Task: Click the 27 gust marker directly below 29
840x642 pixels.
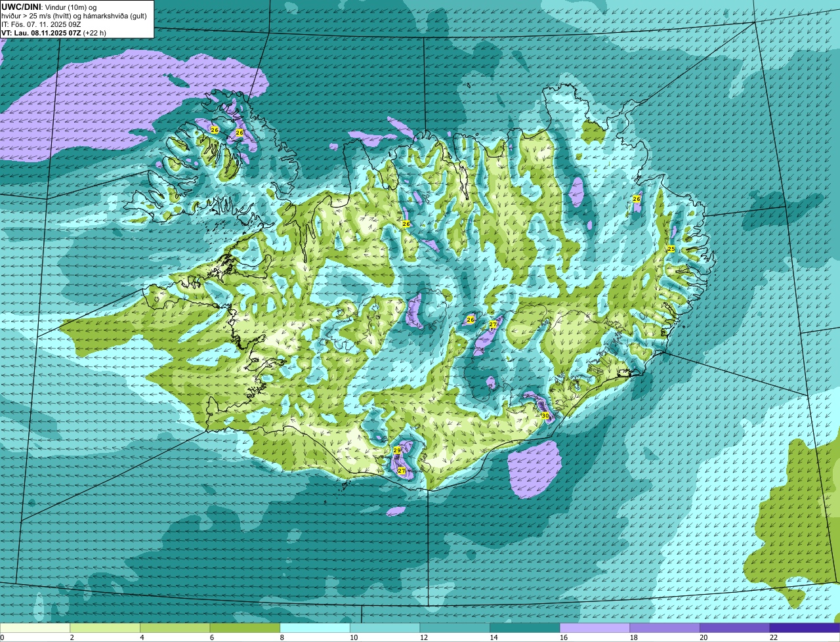Action: [402, 471]
